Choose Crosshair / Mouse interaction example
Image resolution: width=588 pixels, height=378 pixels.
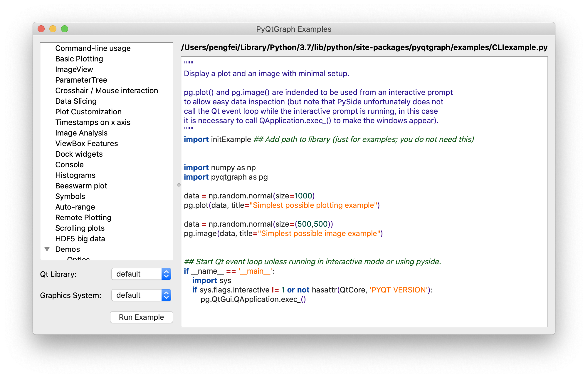point(107,91)
